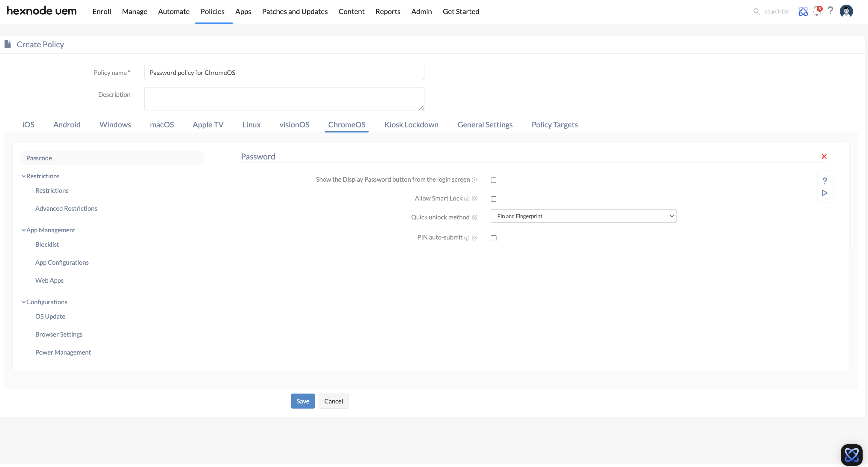Open the Blocklist settings
This screenshot has width=868, height=467.
click(x=47, y=244)
